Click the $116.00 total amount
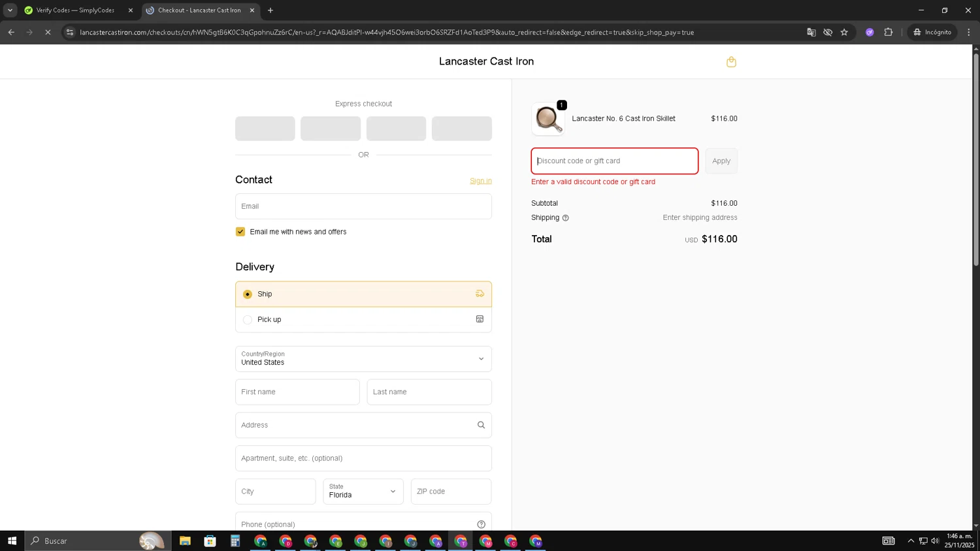 pos(719,239)
